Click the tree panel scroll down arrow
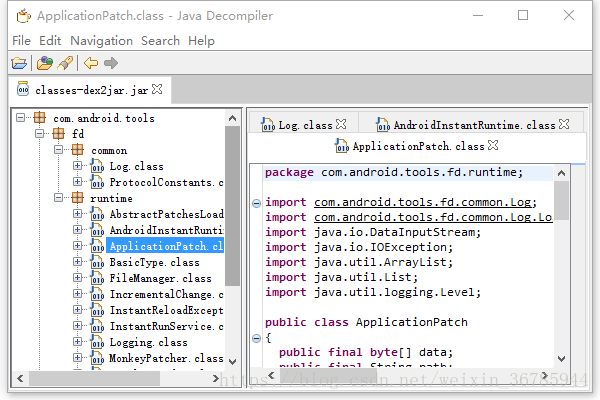 (232, 361)
